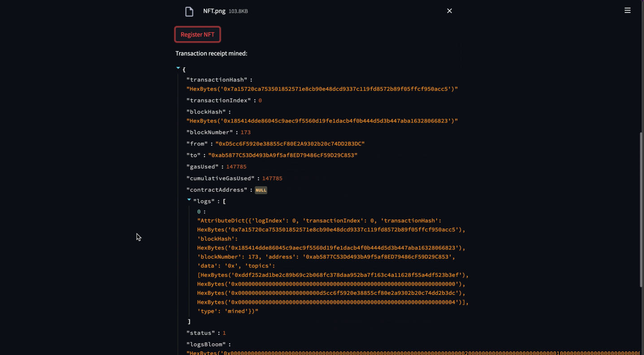
Task: Click the to address 0xab5877C5...
Action: [283, 155]
